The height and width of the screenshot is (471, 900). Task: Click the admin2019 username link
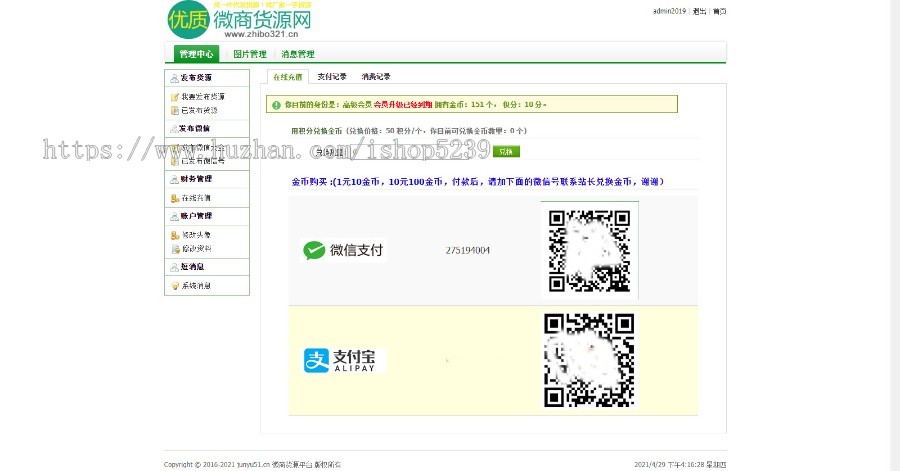click(669, 11)
